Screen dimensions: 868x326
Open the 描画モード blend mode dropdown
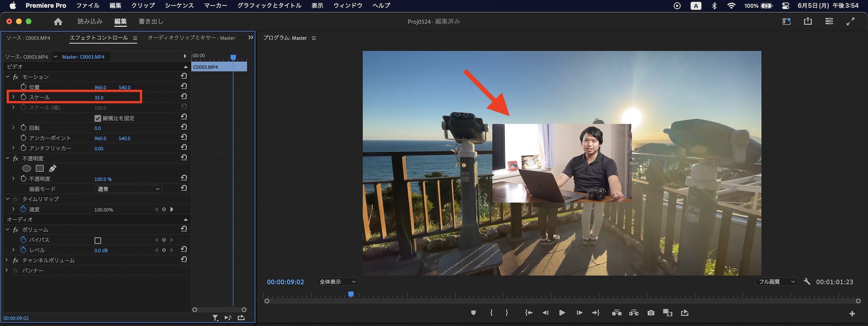[128, 189]
